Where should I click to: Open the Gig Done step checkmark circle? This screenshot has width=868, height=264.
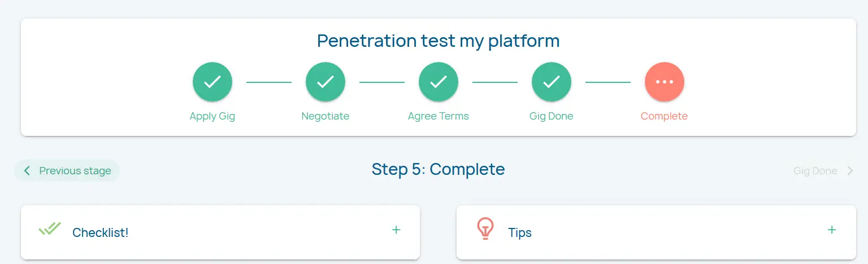pyautogui.click(x=552, y=82)
